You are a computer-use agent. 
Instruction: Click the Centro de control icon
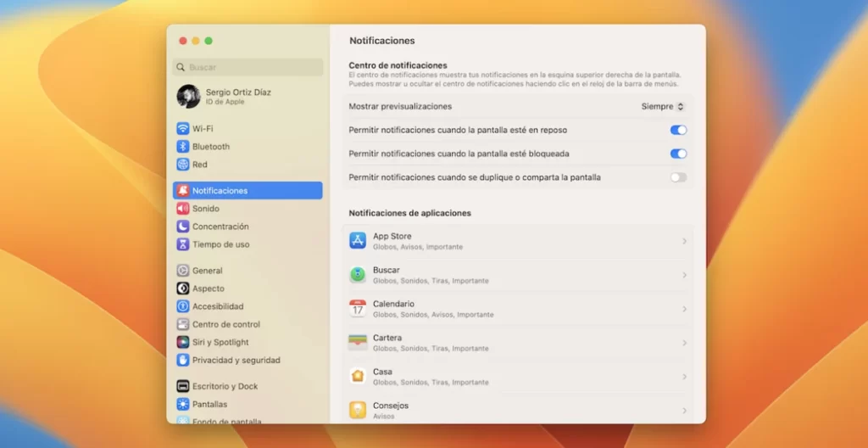click(x=183, y=324)
